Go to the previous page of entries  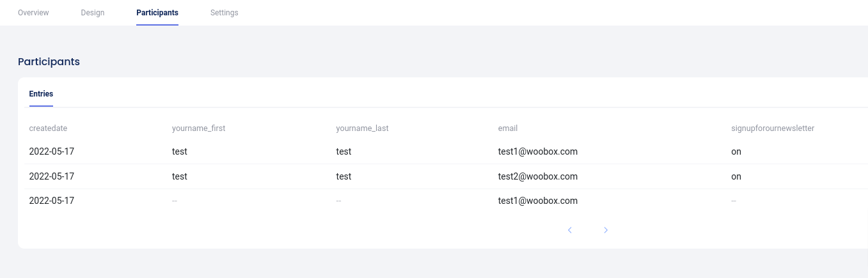pos(570,230)
